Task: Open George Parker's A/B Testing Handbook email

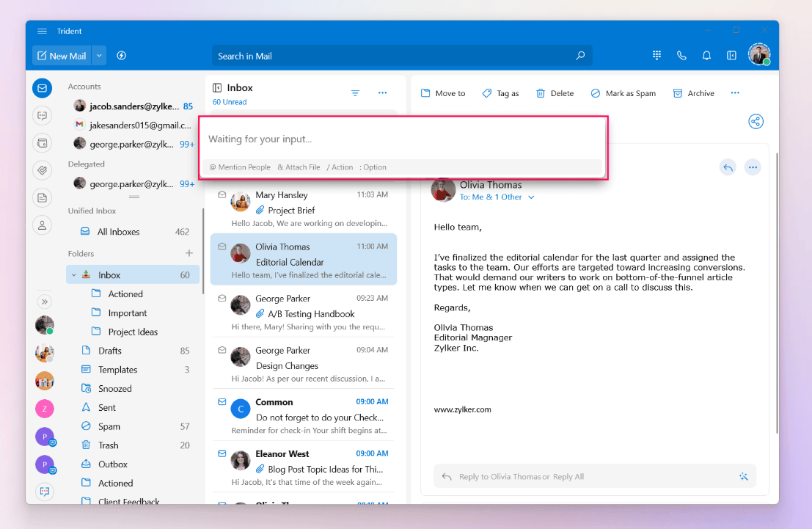Action: point(304,313)
